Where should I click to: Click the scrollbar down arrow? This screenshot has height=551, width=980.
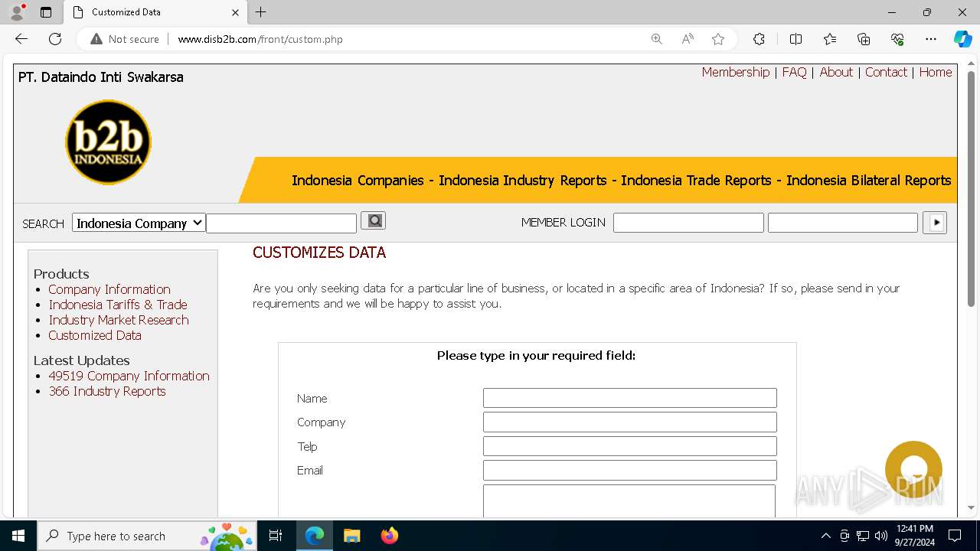pyautogui.click(x=971, y=507)
